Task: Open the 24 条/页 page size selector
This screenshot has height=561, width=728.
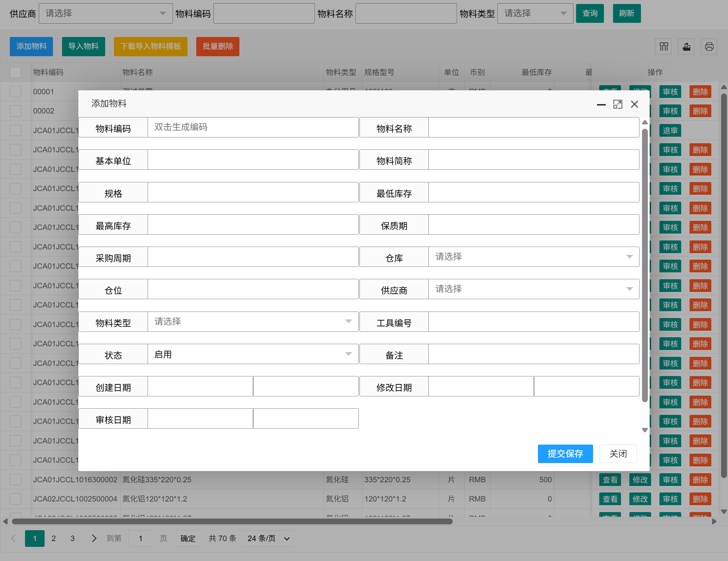Action: tap(268, 539)
